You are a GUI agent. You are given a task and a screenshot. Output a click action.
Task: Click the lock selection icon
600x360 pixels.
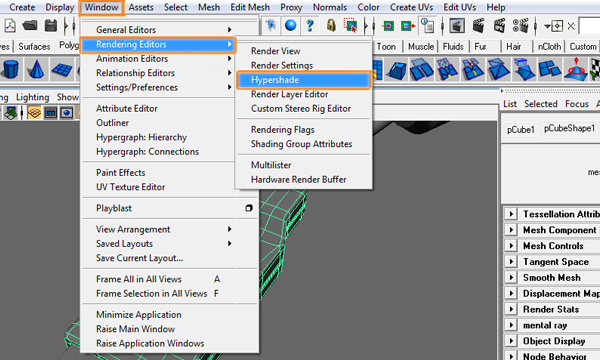(x=331, y=26)
